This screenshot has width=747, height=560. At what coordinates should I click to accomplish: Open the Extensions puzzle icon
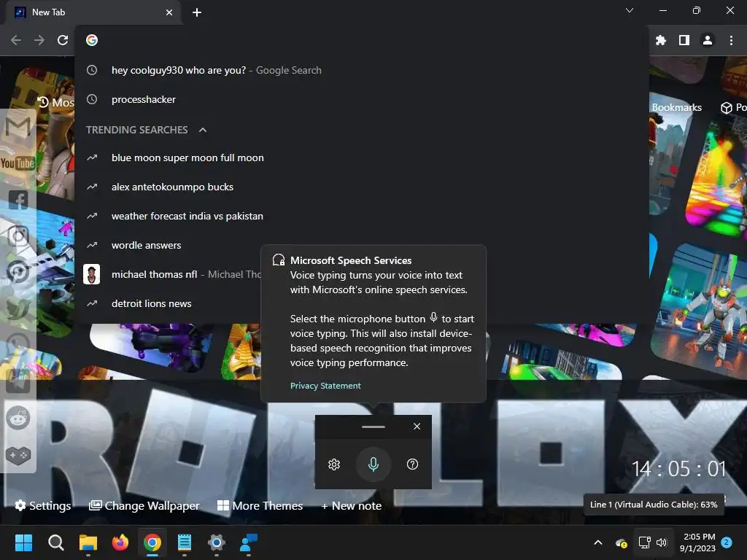pos(660,40)
